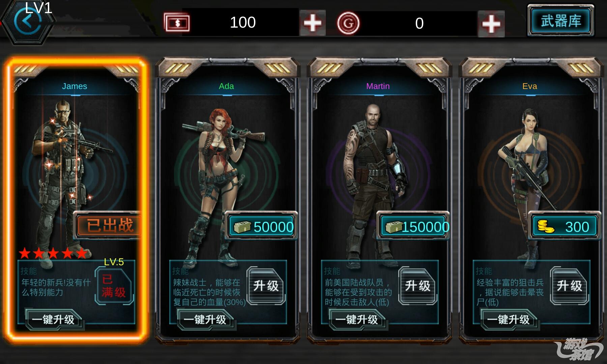
Task: Click Martin's 升级 upgrade button
Action: tap(417, 286)
